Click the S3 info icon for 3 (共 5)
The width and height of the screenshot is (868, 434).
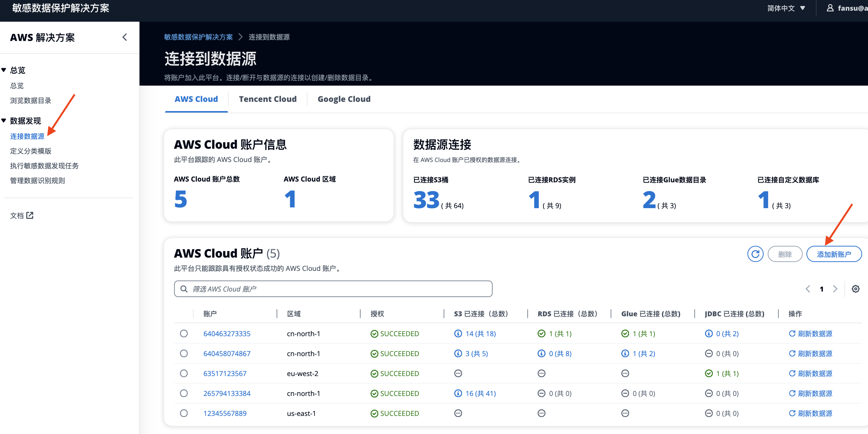coord(458,354)
